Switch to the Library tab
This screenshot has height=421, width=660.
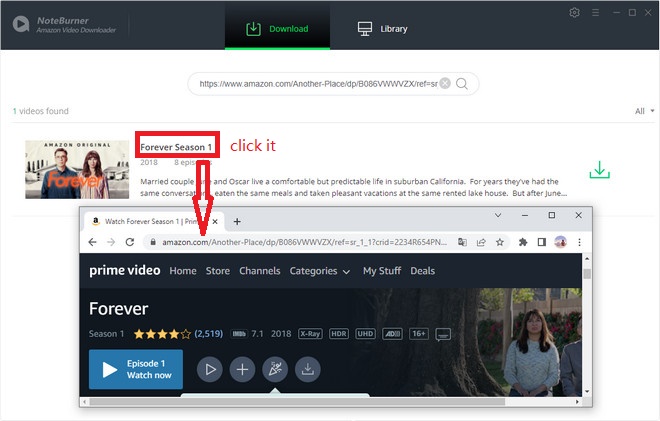(x=382, y=29)
